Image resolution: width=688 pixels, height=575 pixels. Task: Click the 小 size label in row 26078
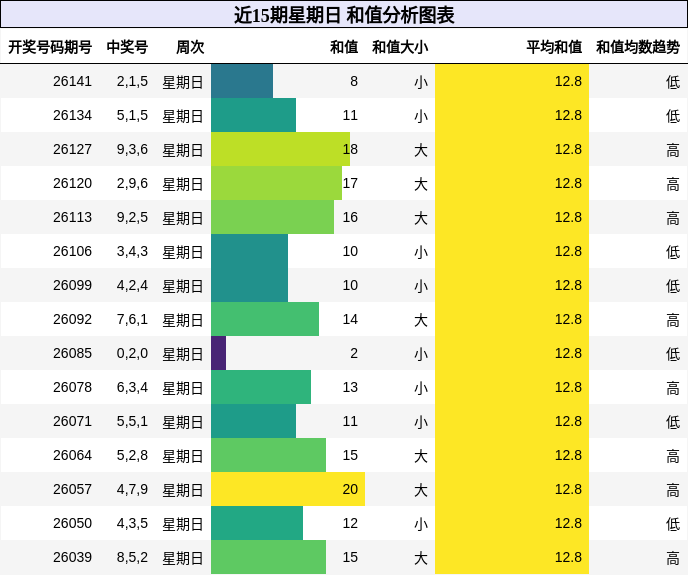tap(421, 388)
